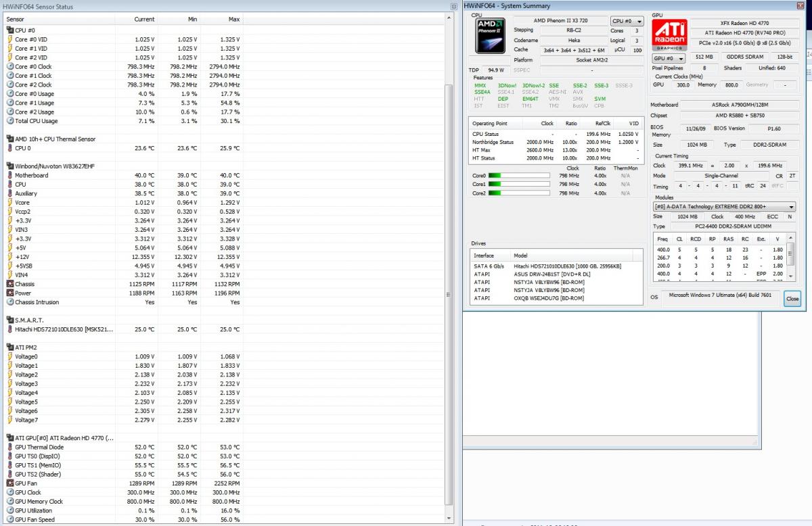Click the AMD Phenom II processor logo

click(489, 37)
